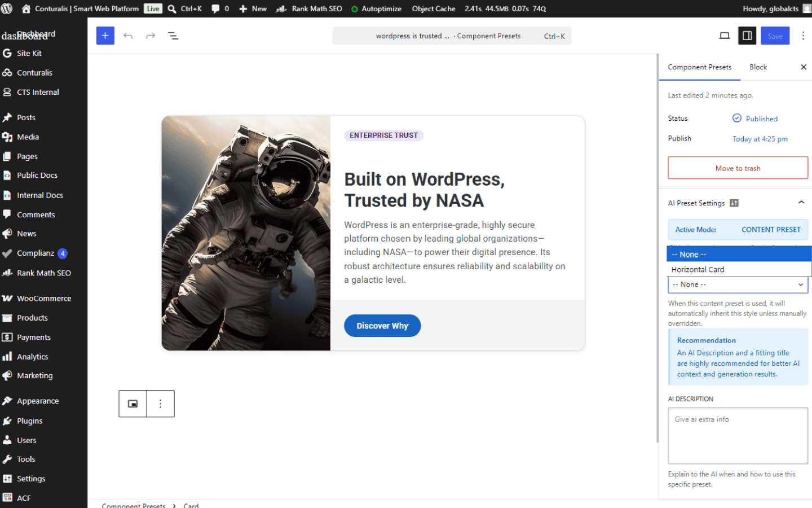The image size is (812, 508).
Task: Click the admin bar search Ctrl+K icon
Action: pyautogui.click(x=185, y=8)
